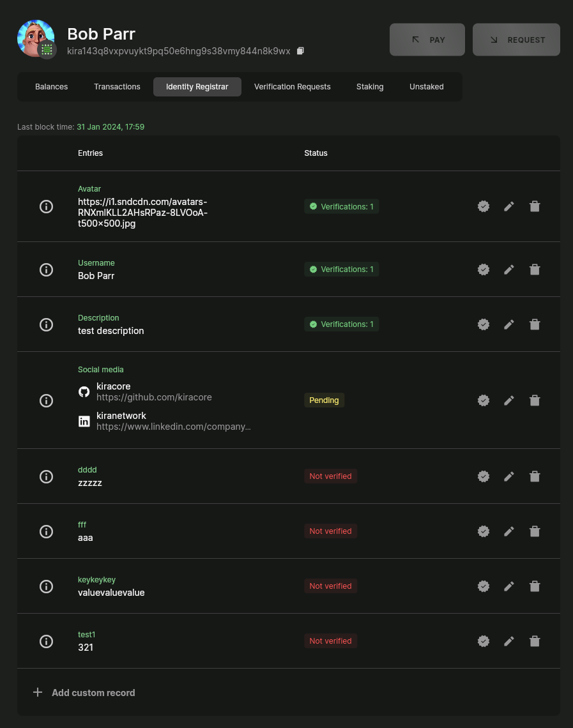
Task: Delete the dddd record
Action: [535, 476]
